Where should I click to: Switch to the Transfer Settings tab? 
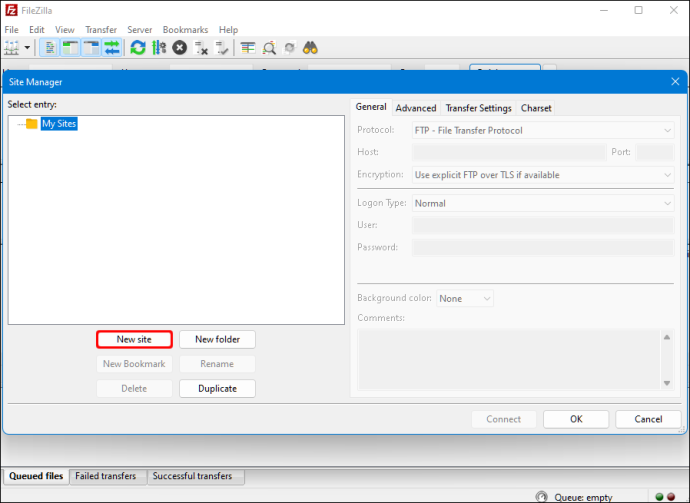coord(478,108)
